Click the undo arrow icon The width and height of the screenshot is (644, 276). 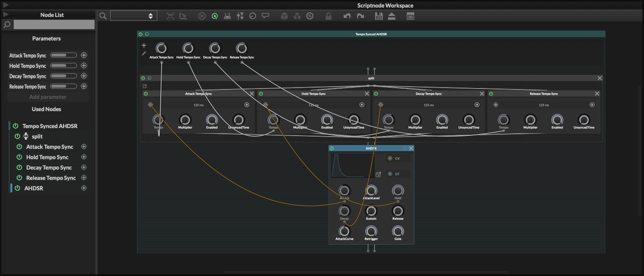pos(347,16)
